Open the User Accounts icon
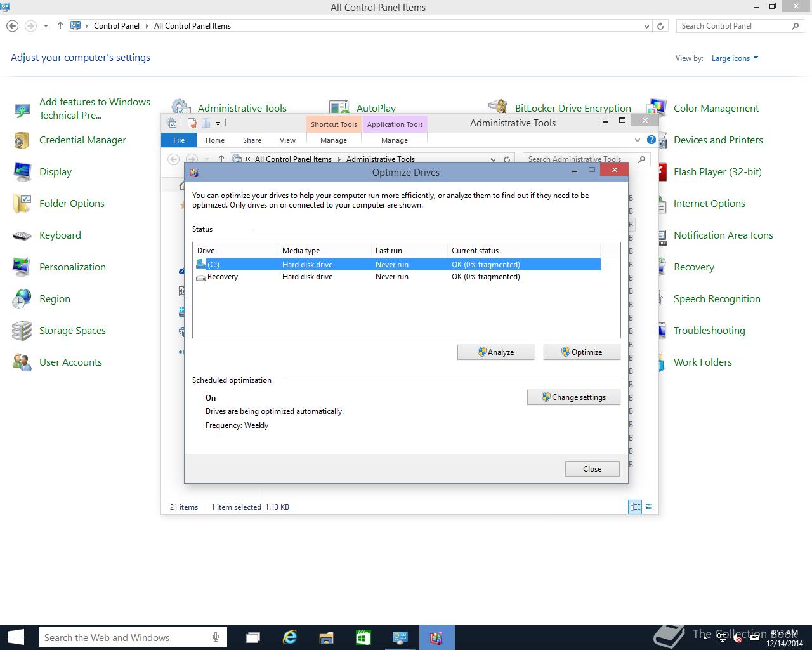The height and width of the screenshot is (650, 812). (x=22, y=362)
